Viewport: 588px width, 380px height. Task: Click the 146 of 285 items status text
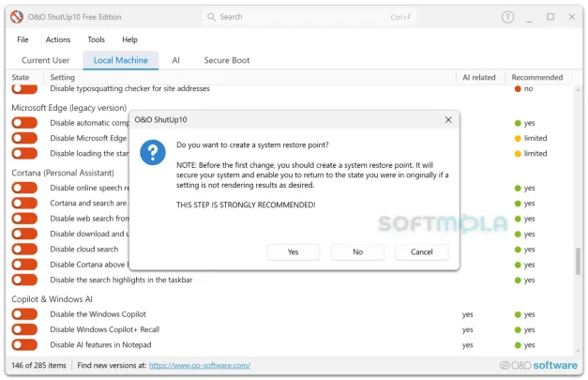click(38, 365)
